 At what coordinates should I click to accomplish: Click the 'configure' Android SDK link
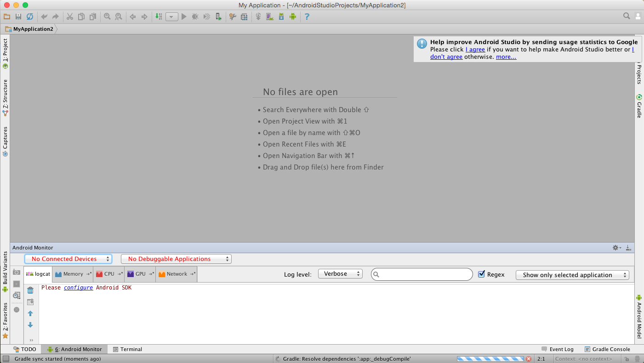pos(78,287)
